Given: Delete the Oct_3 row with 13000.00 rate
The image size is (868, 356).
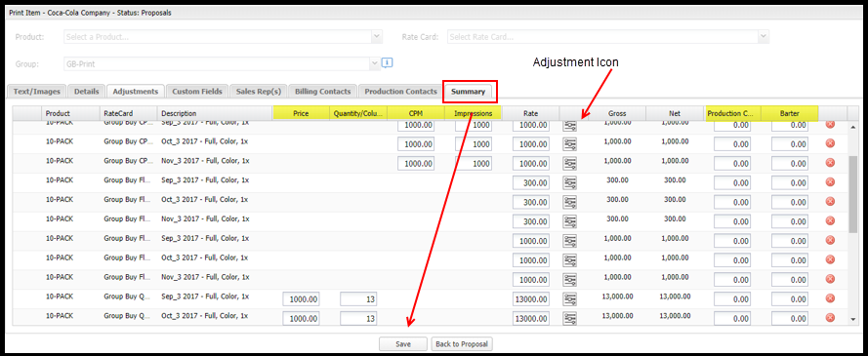Looking at the screenshot, I should (830, 318).
